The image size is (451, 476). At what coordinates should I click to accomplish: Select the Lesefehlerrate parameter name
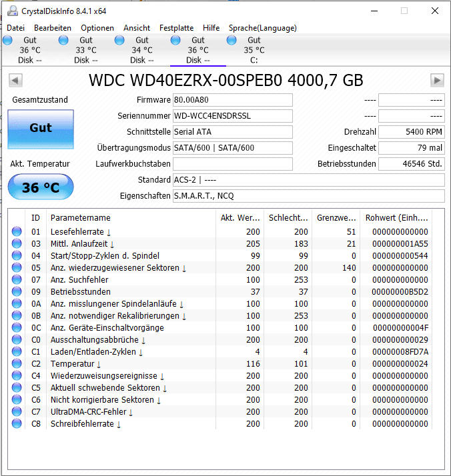tap(81, 232)
